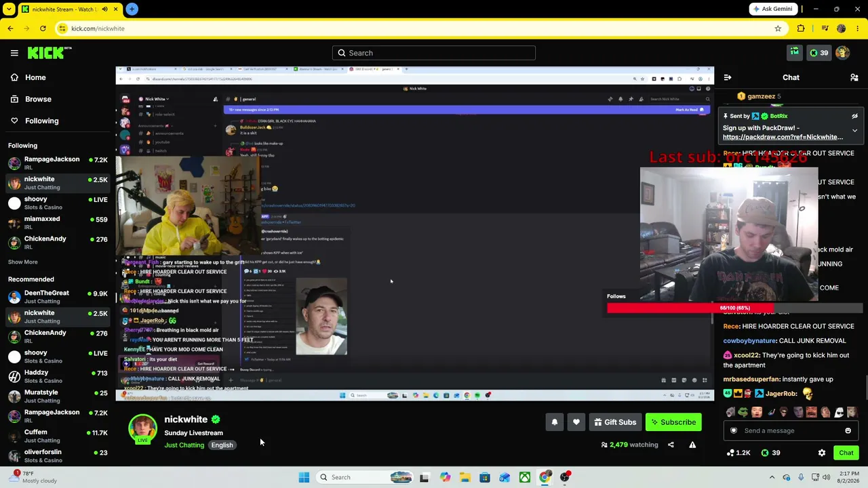Select the nickwhite Stream browser tab
This screenshot has width=868, height=488.
(x=69, y=9)
